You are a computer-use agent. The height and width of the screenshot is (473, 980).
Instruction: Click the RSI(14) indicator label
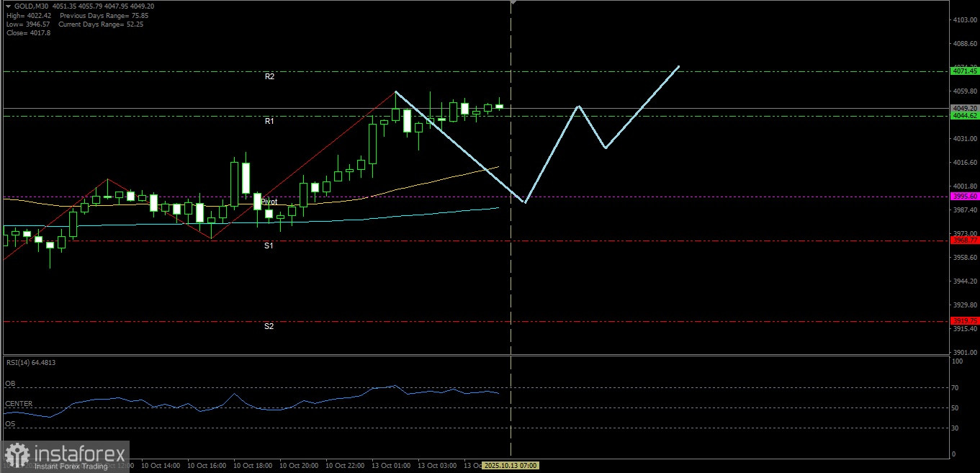point(30,363)
